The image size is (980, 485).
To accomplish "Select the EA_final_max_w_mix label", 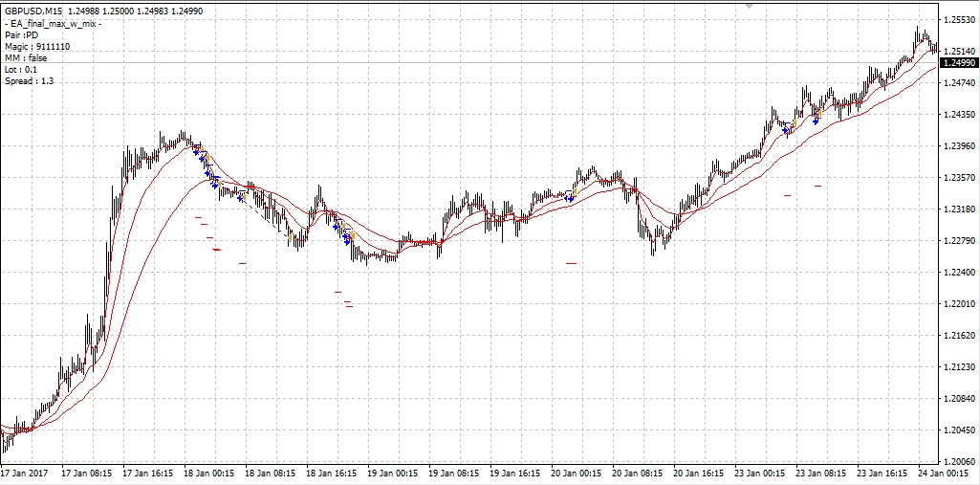I will (x=54, y=23).
